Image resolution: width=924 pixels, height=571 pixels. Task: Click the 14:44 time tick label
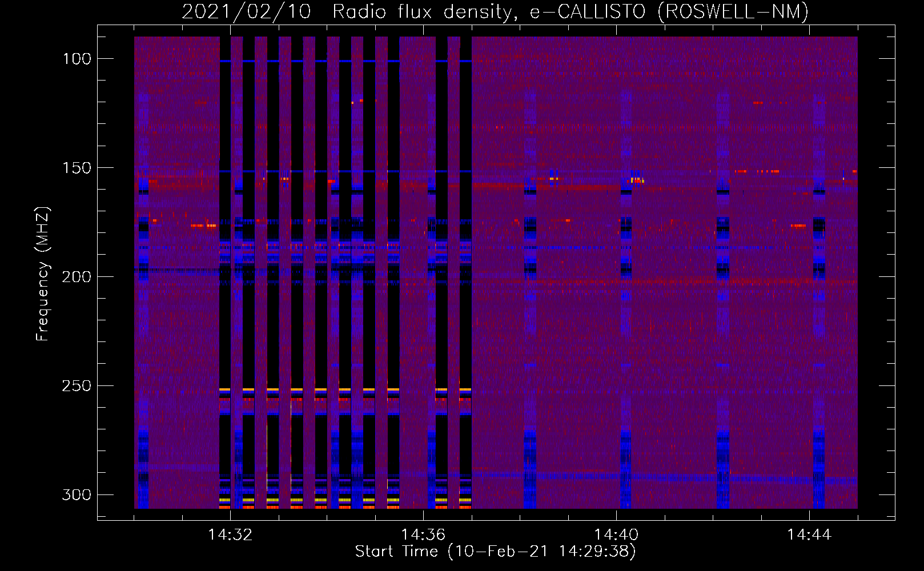809,535
